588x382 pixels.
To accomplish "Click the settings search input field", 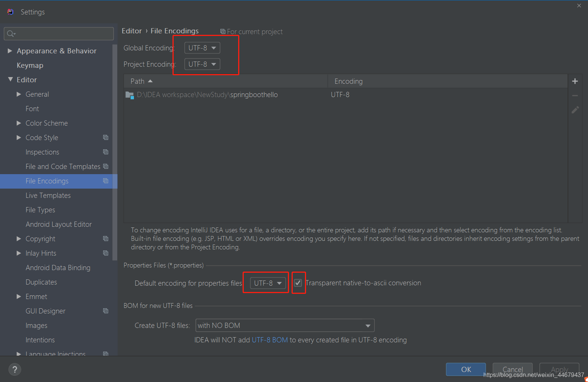I will pos(59,34).
